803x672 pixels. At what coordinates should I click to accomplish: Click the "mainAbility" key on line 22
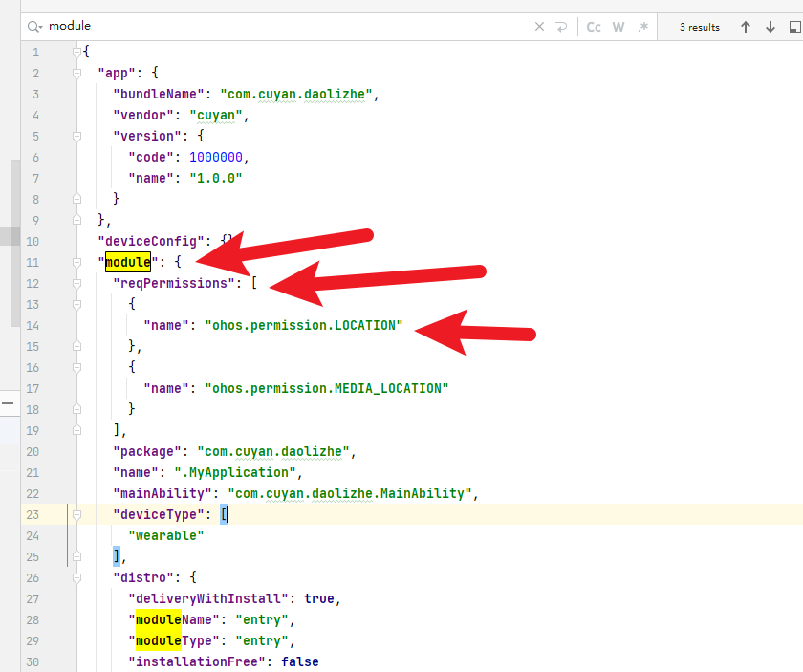tap(163, 494)
